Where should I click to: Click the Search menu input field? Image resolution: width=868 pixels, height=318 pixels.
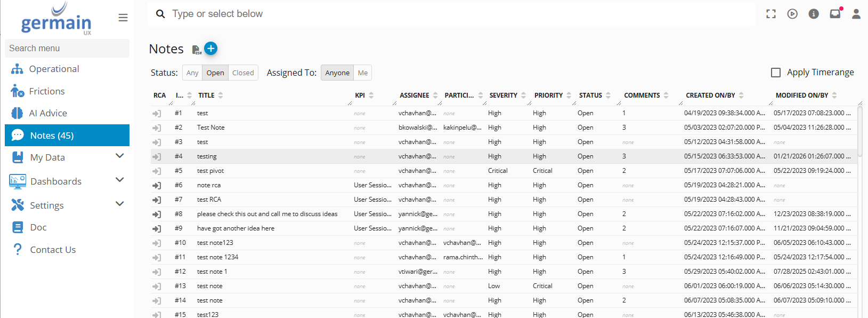pyautogui.click(x=67, y=48)
